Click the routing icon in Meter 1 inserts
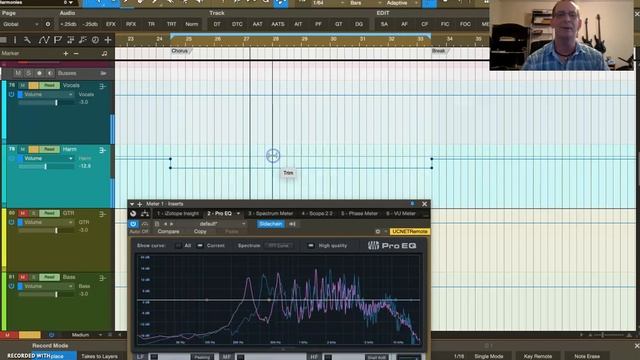640x360 pixels. click(x=144, y=213)
